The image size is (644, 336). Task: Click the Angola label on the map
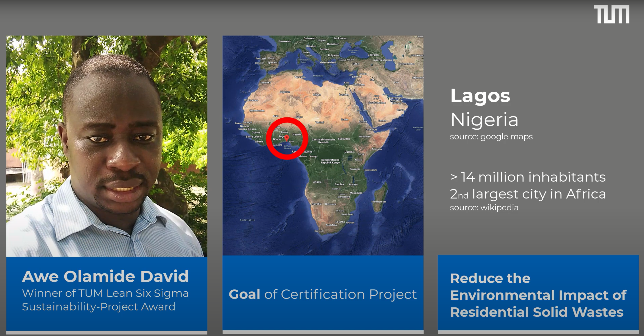pos(317,182)
